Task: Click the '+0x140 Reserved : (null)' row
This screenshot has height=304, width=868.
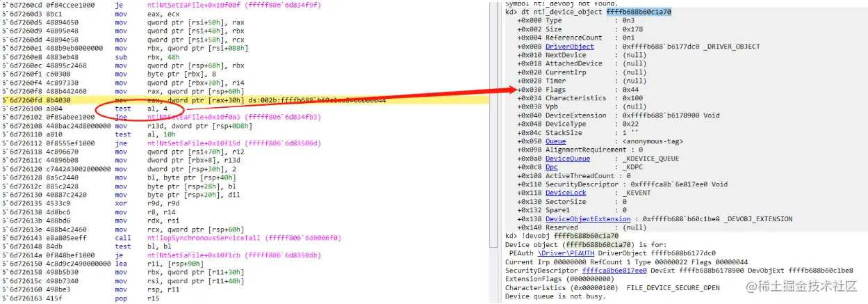Action: [x=581, y=227]
